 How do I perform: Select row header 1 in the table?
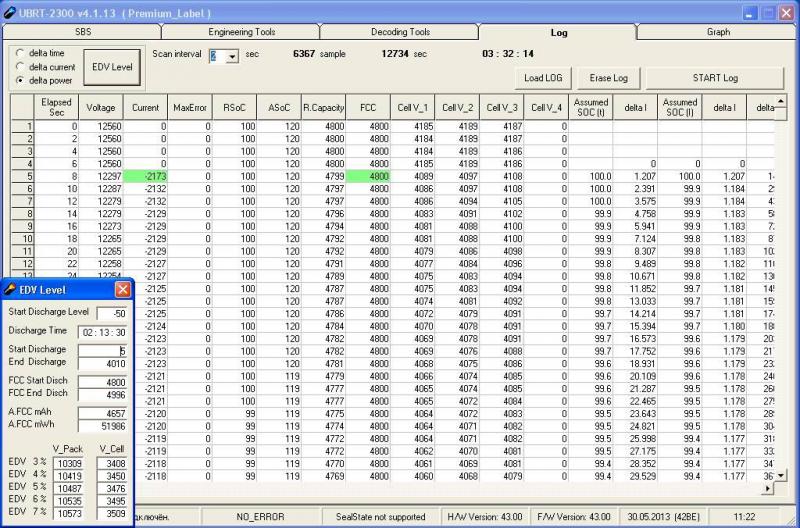point(22,127)
